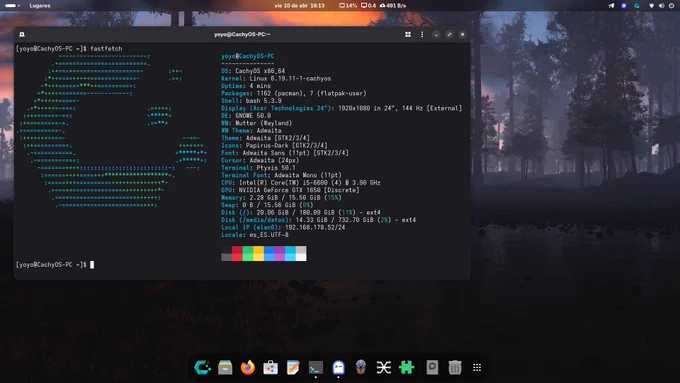This screenshot has height=383, width=680.
Task: Click the 'Disk (/media/datos)' usage line
Action: pos(318,220)
